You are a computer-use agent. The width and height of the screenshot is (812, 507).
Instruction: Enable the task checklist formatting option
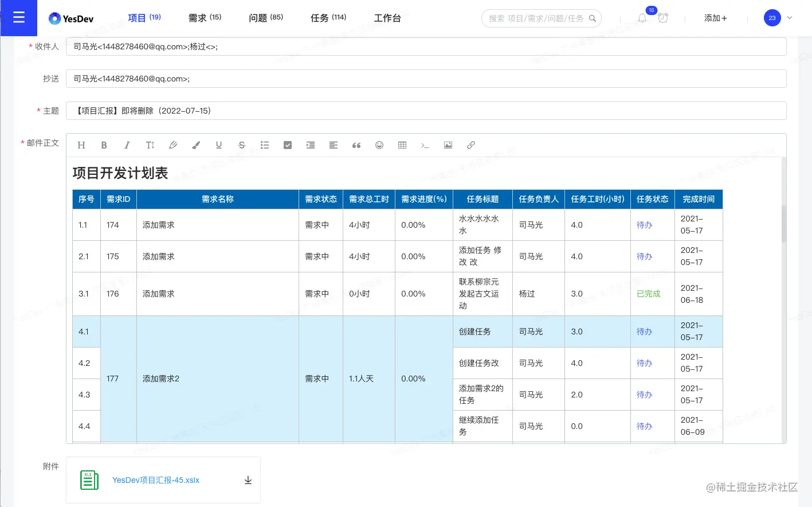(x=287, y=145)
